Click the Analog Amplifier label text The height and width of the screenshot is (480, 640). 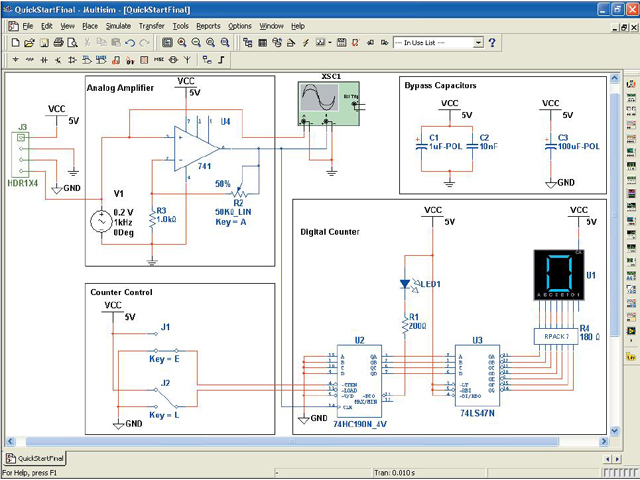[x=120, y=88]
